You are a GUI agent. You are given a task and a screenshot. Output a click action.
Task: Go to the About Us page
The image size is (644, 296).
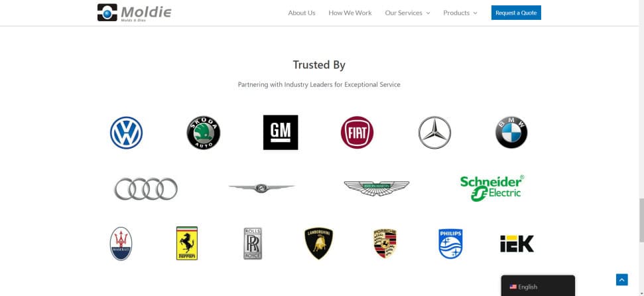pyautogui.click(x=302, y=13)
